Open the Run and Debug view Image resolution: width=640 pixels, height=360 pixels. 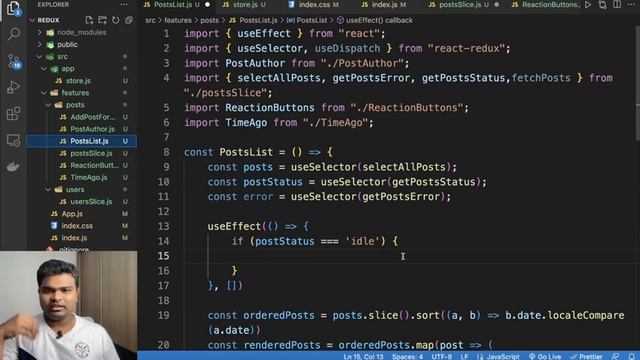tap(13, 87)
